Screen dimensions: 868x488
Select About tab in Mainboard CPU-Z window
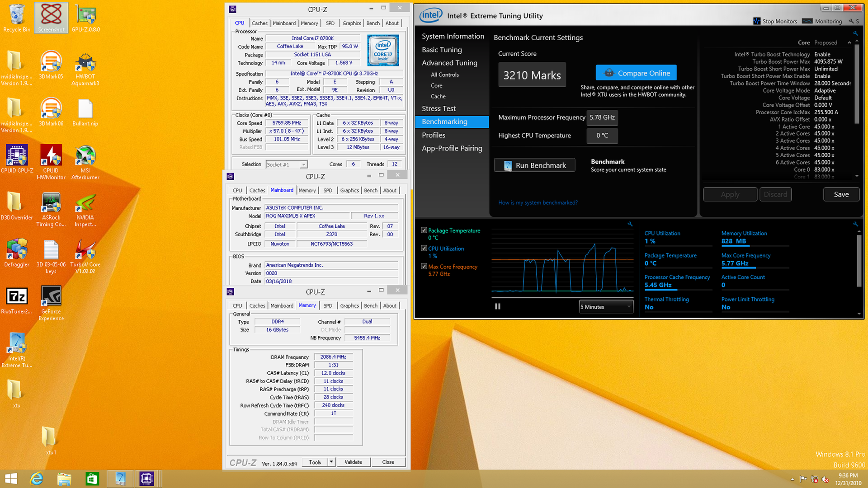tap(390, 190)
